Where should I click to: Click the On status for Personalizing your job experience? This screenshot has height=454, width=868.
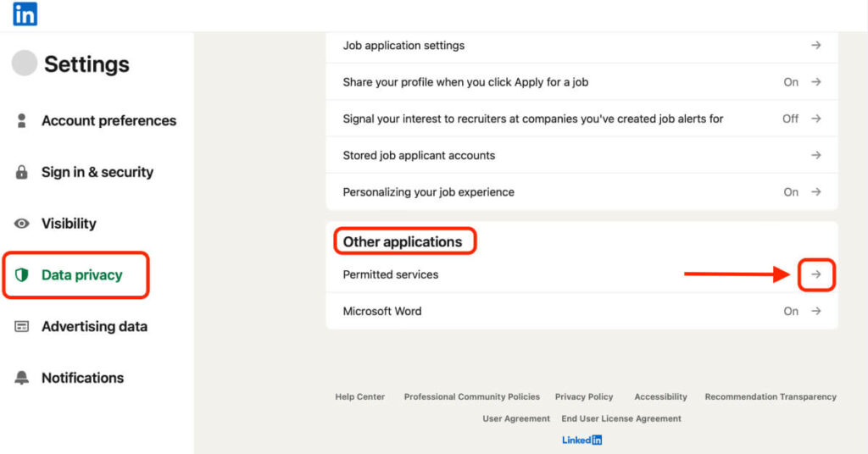point(791,192)
